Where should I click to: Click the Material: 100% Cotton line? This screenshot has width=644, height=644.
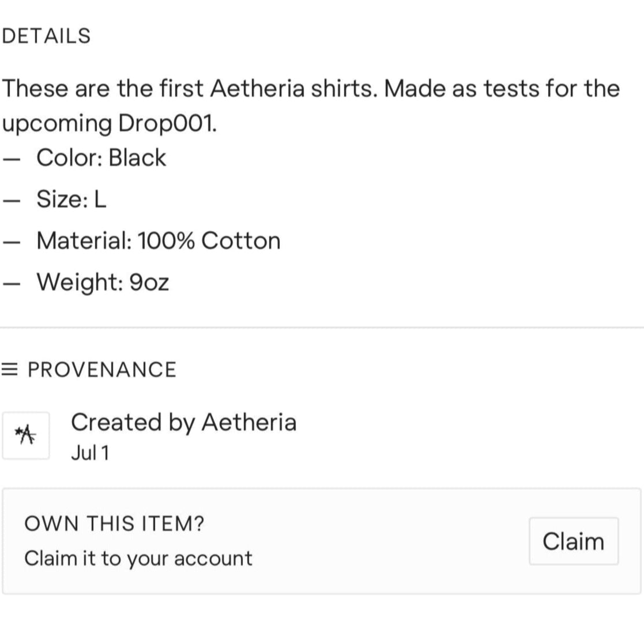click(159, 240)
